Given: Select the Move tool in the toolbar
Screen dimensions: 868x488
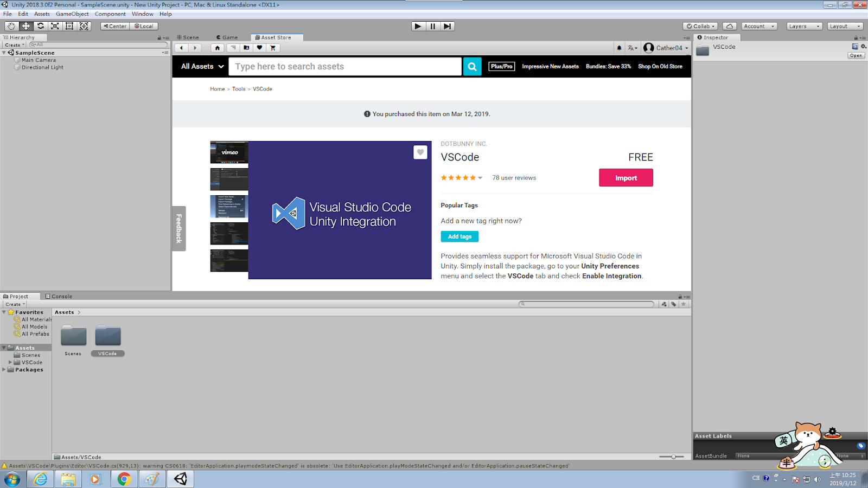Looking at the screenshot, I should 25,25.
